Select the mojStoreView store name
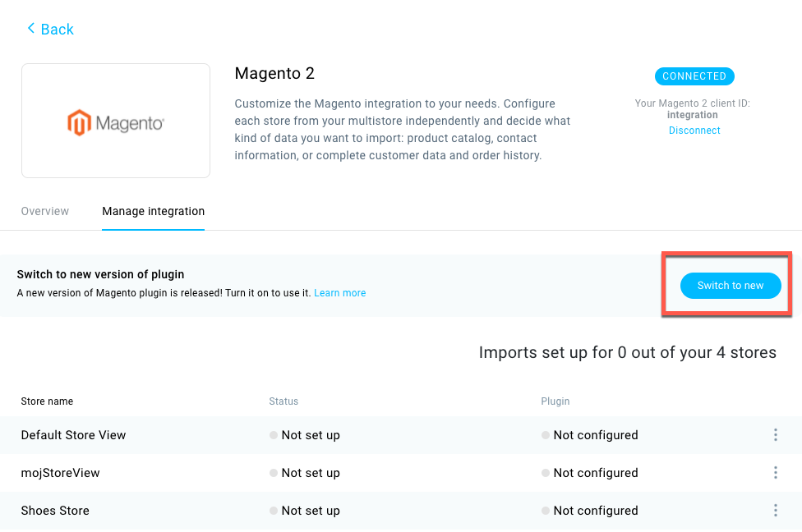This screenshot has width=802, height=532. coord(60,473)
